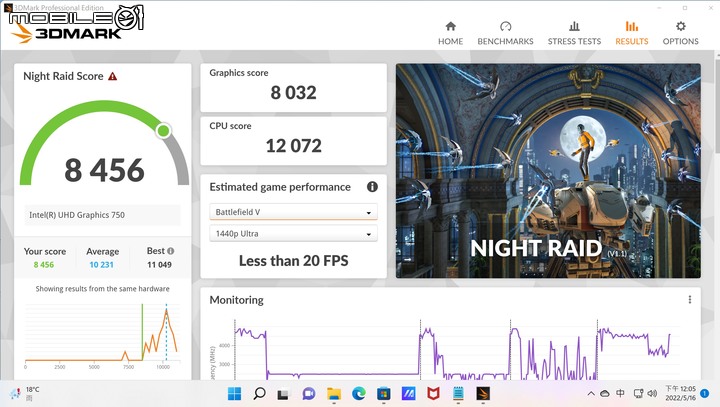Open the BENCHMARKS section
Screen dimensions: 720x407
[x=505, y=33]
